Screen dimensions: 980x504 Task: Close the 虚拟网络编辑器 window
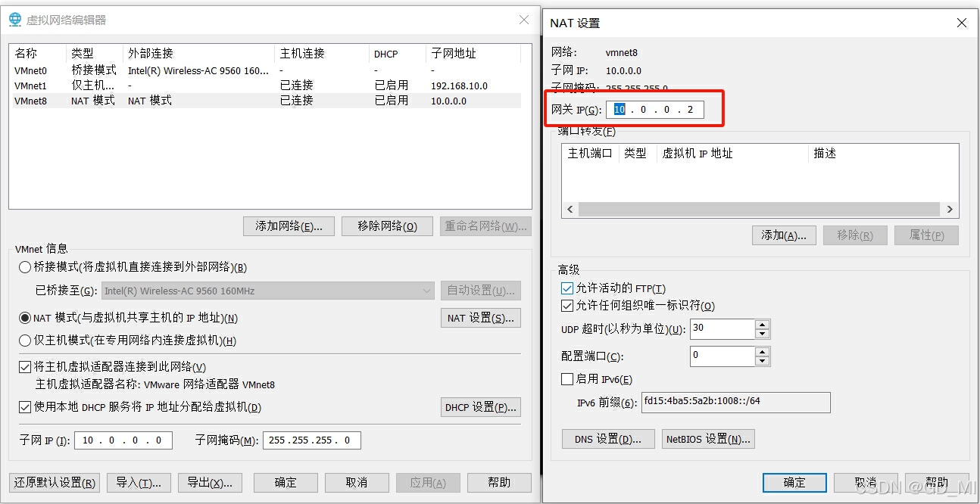click(x=524, y=20)
